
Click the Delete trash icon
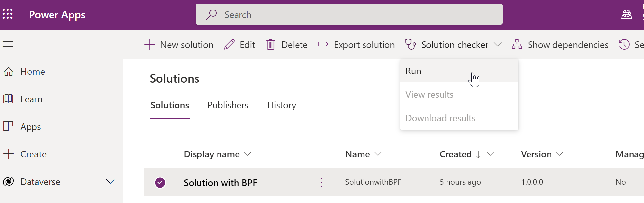[x=270, y=44]
